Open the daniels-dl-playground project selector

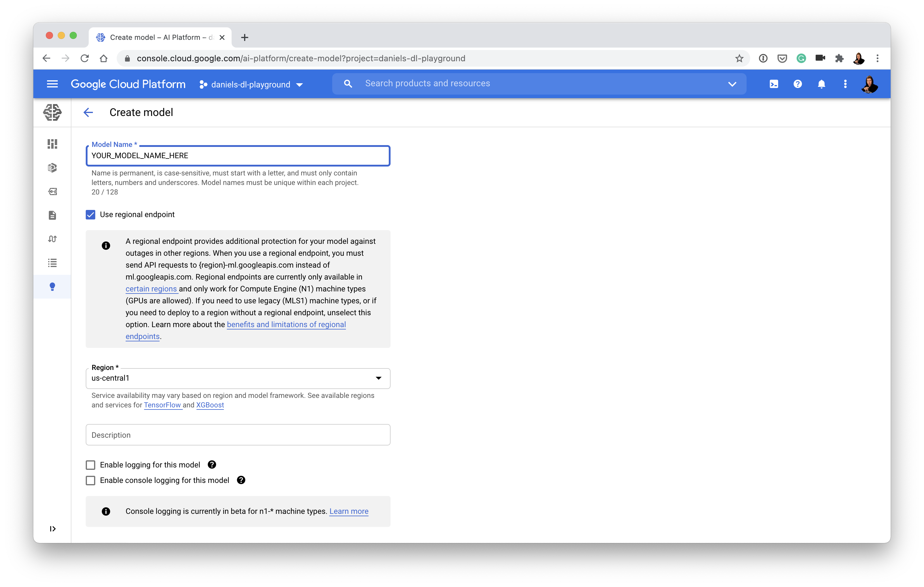point(251,84)
